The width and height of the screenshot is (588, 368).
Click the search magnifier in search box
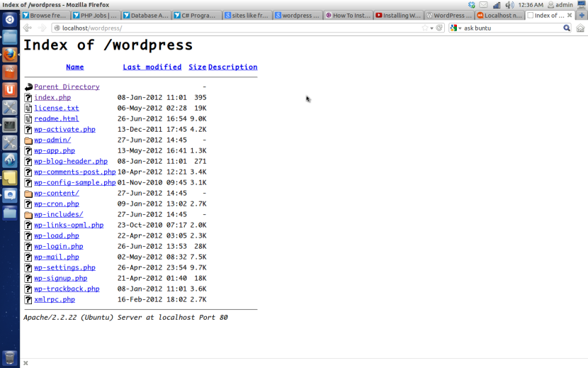tap(567, 28)
